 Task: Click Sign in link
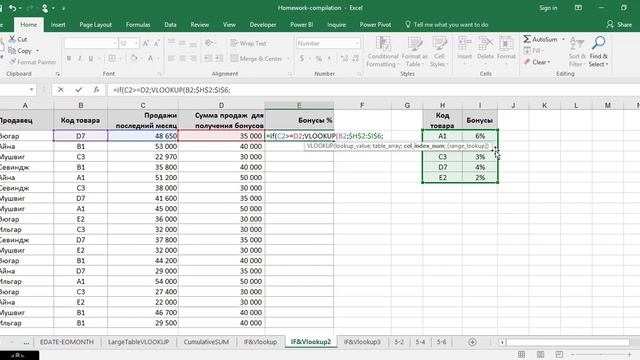[x=548, y=8]
